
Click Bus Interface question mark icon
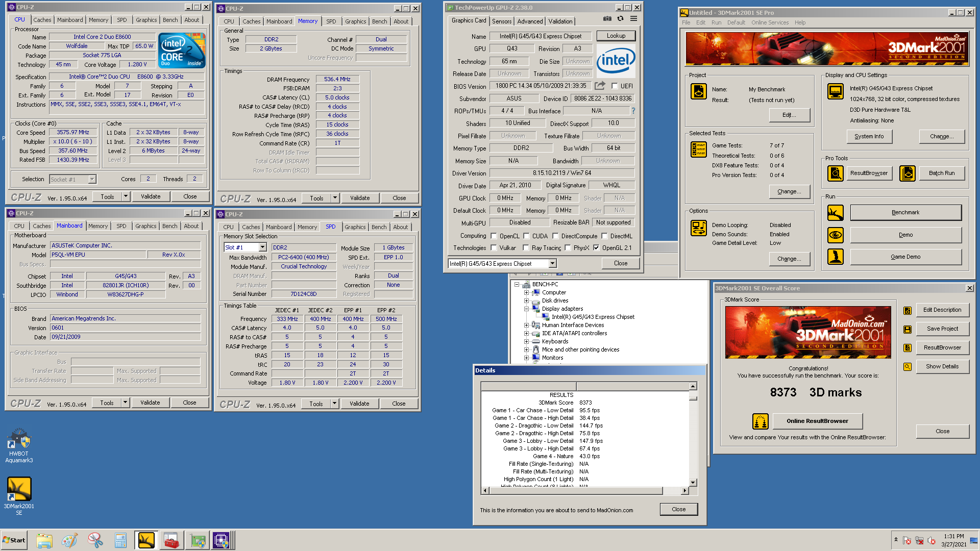633,111
